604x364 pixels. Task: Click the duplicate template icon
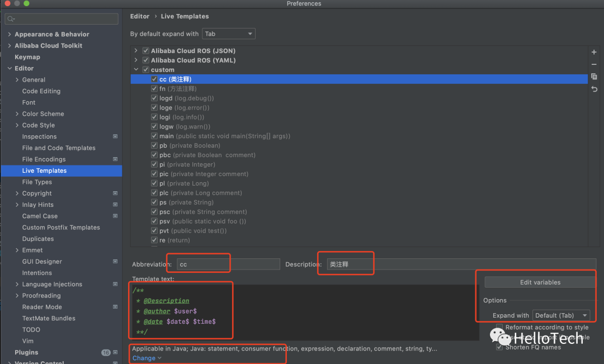[x=594, y=77]
